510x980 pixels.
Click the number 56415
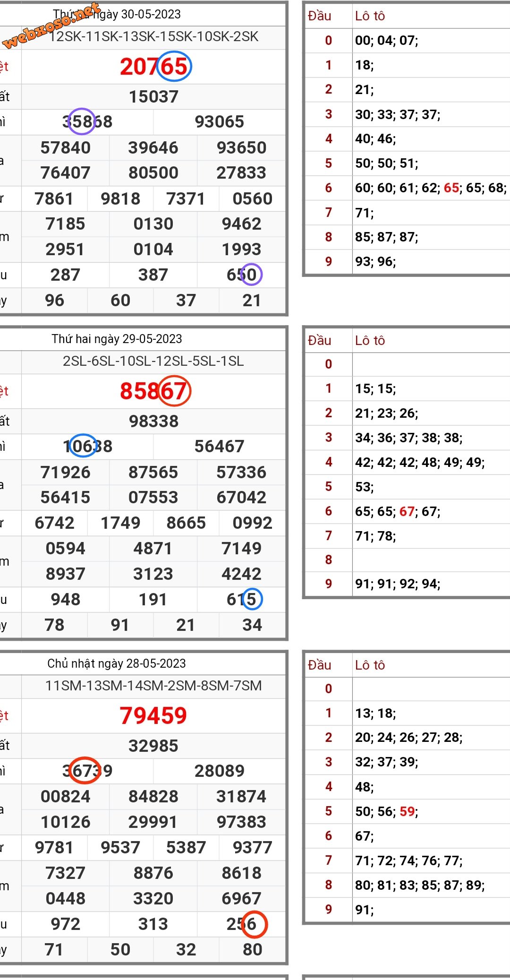[x=66, y=498]
